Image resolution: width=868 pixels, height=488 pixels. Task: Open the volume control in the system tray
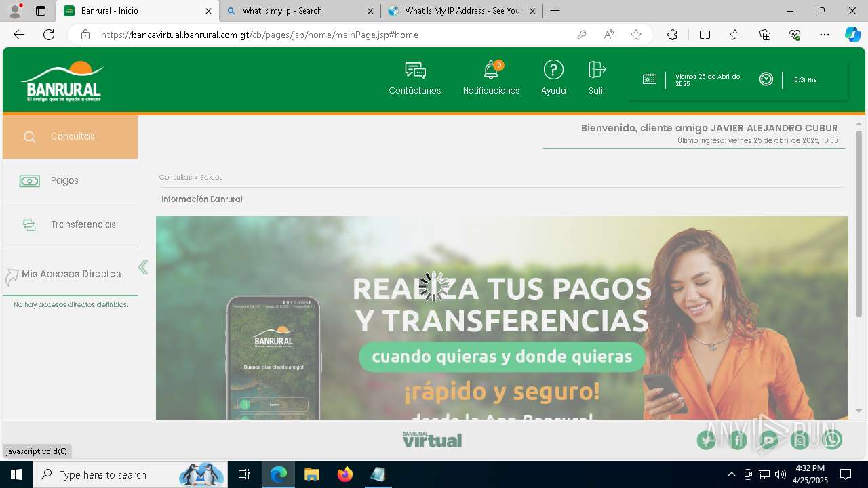pos(781,474)
